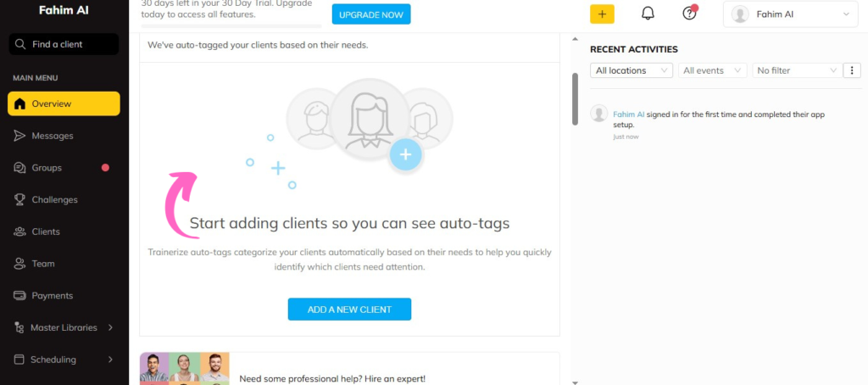Click the Payments card icon
Image resolution: width=868 pixels, height=385 pixels.
19,296
